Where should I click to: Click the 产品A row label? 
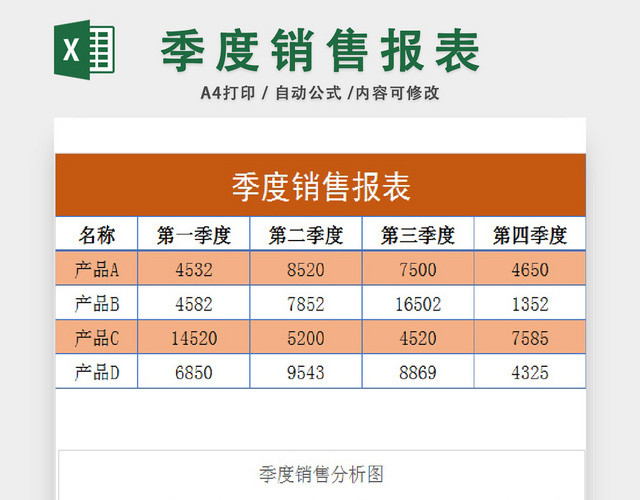97,268
